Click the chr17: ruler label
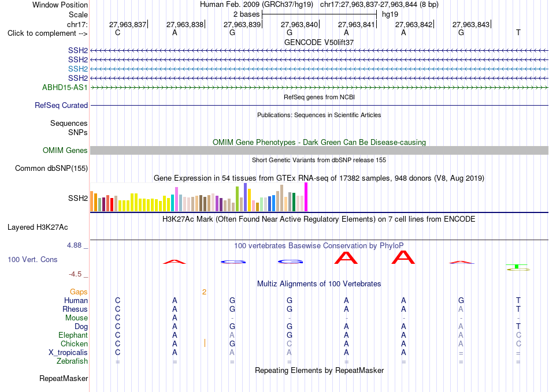The image size is (549, 392). (77, 24)
